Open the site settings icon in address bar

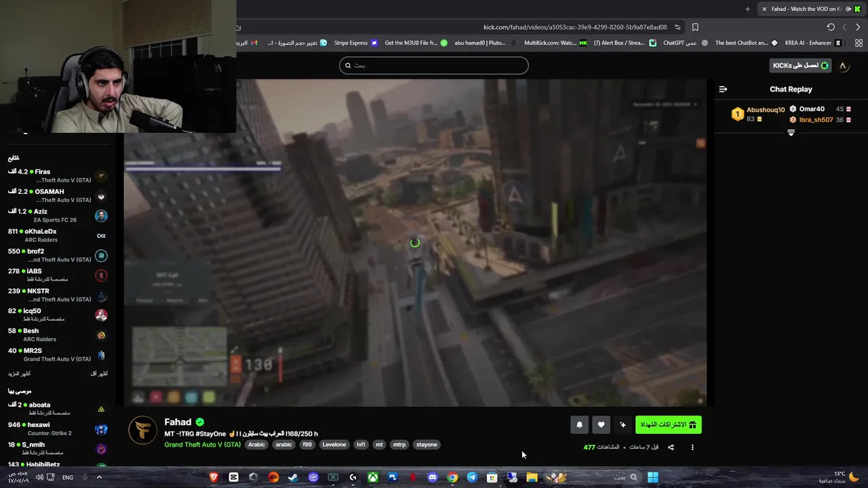tap(677, 27)
